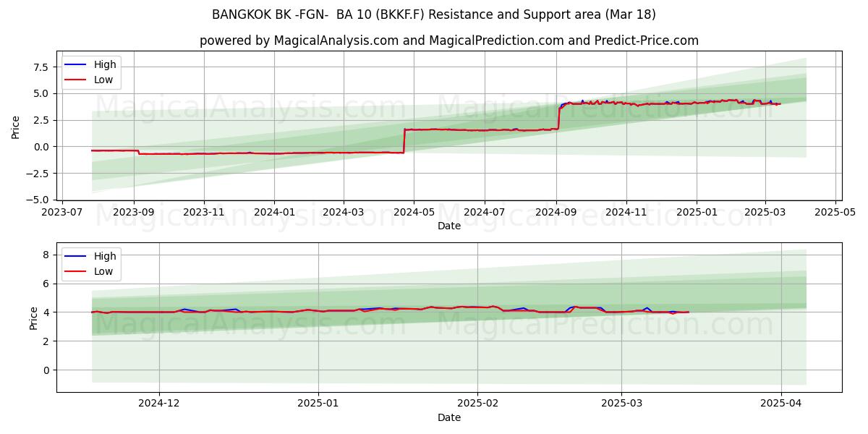
Task: Select the '7.5' price tick in top chart
Action: (x=40, y=67)
